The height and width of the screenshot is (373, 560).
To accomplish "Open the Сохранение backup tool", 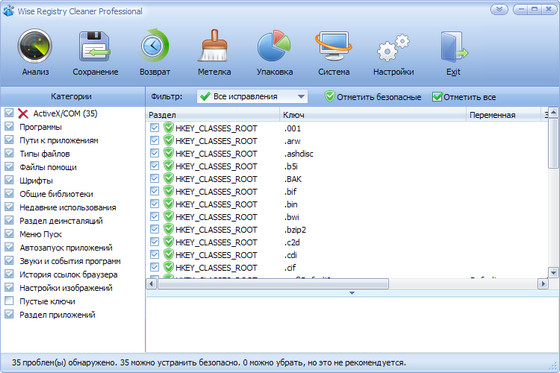I will [95, 53].
